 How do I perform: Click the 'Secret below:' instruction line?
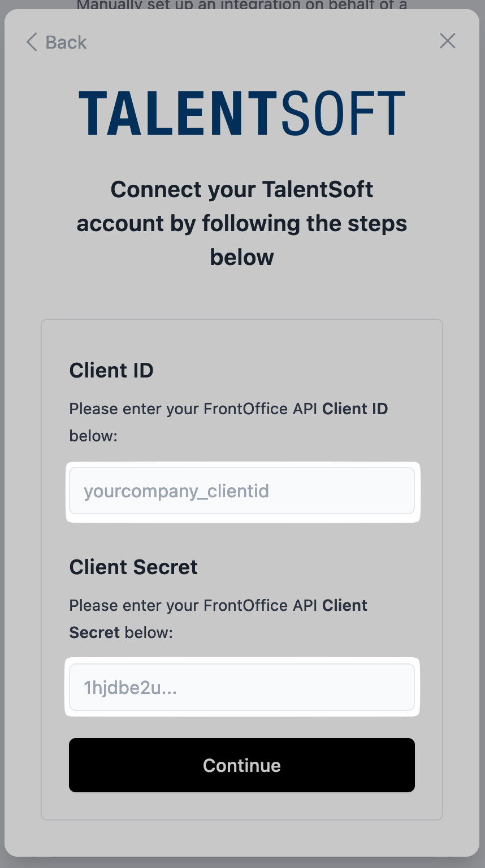pyautogui.click(x=121, y=632)
